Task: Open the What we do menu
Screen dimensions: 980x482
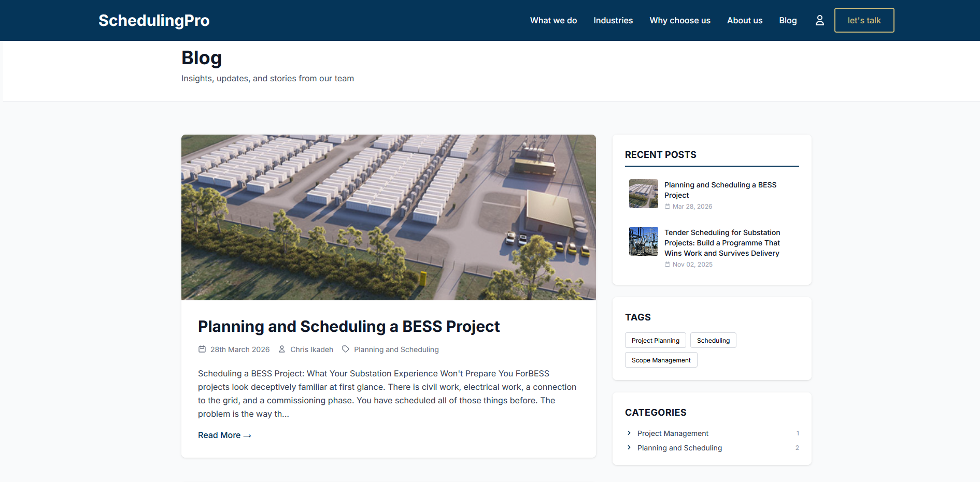Action: pos(553,20)
